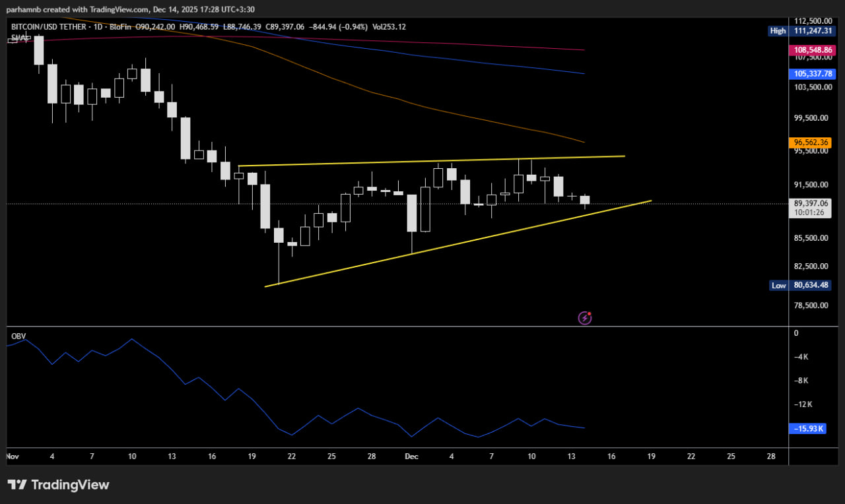Select the OBV indicator label
Image resolution: width=845 pixels, height=504 pixels.
[x=18, y=336]
